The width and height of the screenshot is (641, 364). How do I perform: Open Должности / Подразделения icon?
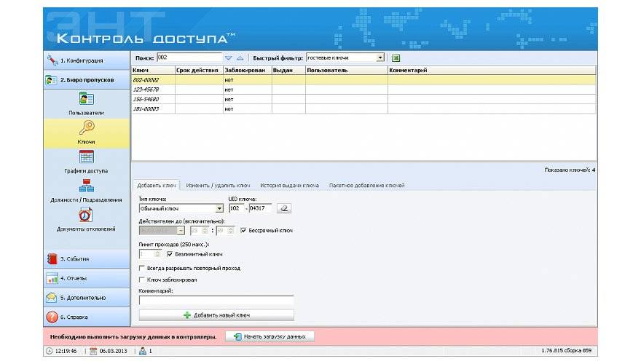87,186
